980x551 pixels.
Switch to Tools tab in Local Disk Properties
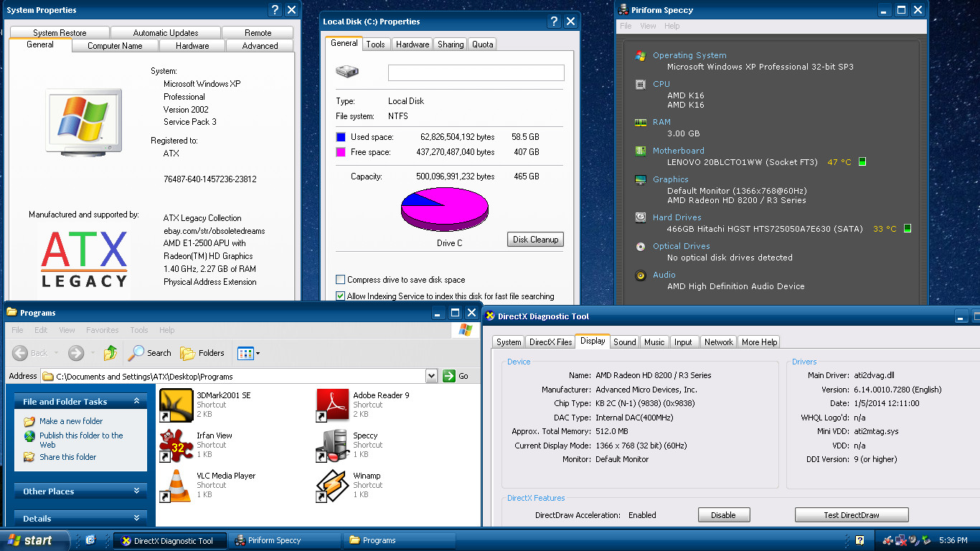[375, 44]
